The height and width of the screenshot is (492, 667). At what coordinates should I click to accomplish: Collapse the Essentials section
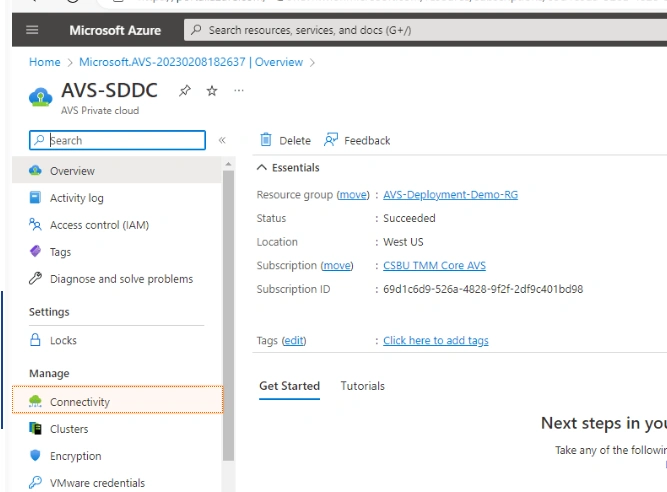[262, 168]
